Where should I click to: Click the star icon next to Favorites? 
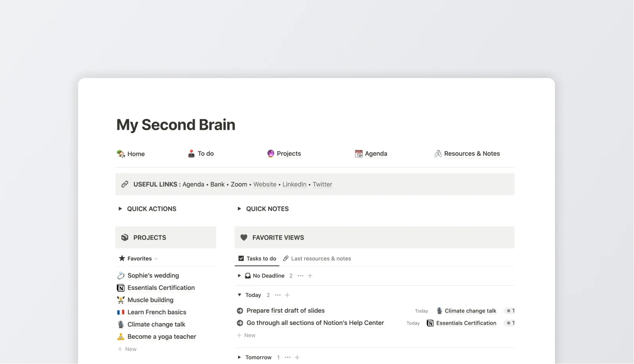(x=121, y=258)
